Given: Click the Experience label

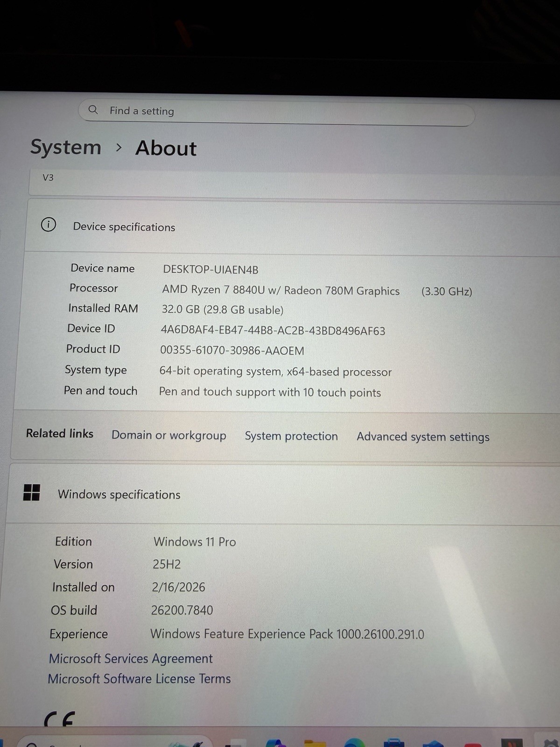Looking at the screenshot, I should (x=78, y=634).
